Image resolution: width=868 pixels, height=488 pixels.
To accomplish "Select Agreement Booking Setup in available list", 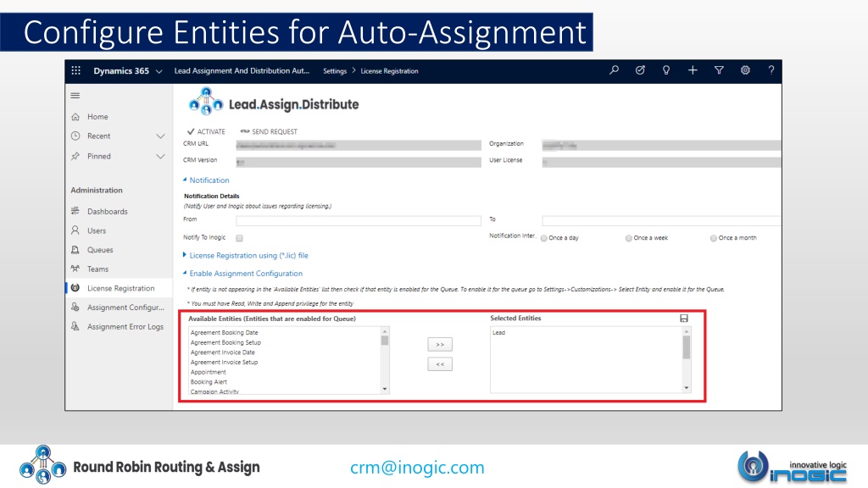I will pyautogui.click(x=225, y=342).
